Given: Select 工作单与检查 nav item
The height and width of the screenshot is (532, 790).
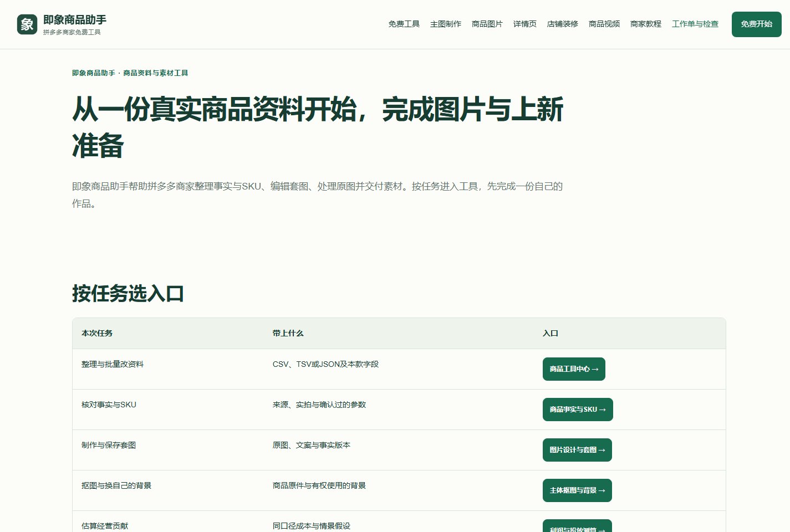Looking at the screenshot, I should point(695,24).
